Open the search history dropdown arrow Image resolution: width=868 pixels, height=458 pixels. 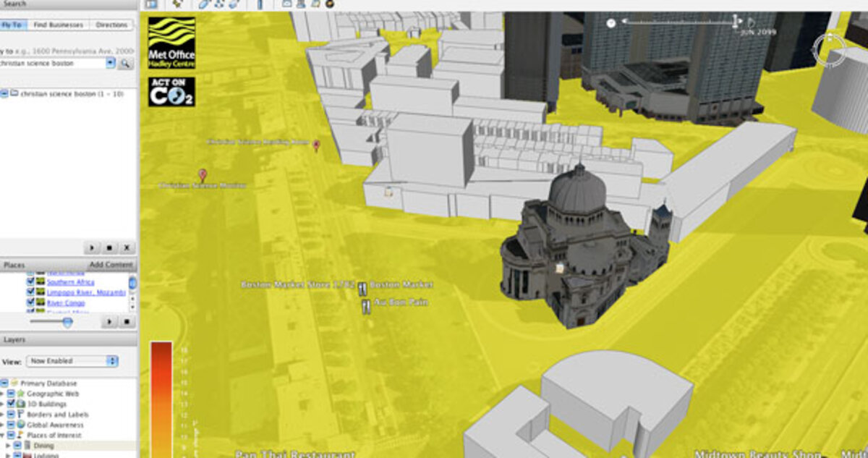click(x=111, y=63)
